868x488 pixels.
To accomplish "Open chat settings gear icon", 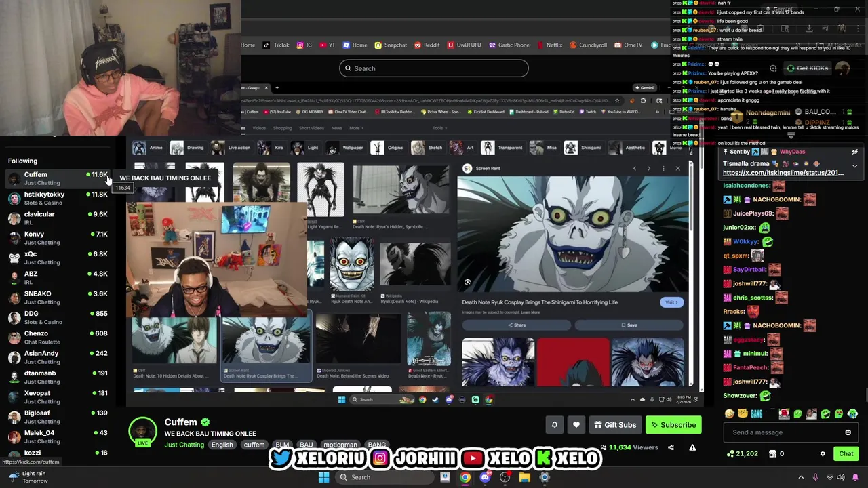I will click(x=823, y=453).
